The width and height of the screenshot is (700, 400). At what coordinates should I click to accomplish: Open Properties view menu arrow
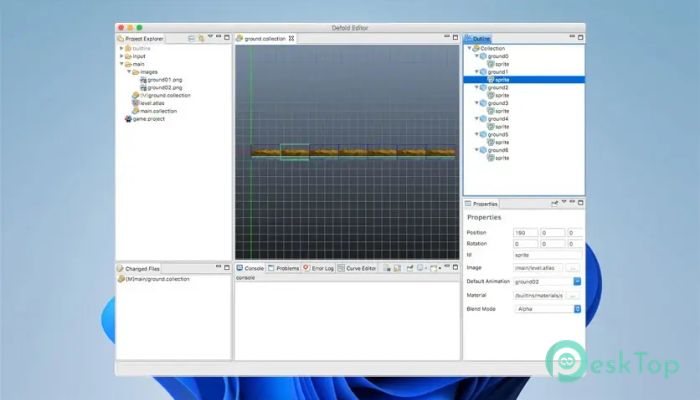point(564,202)
